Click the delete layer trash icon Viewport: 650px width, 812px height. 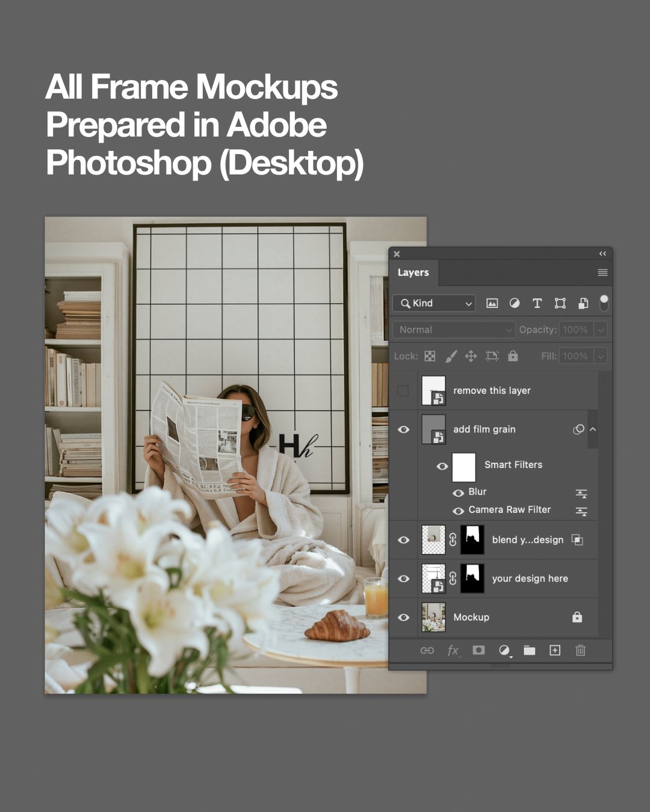click(x=580, y=650)
